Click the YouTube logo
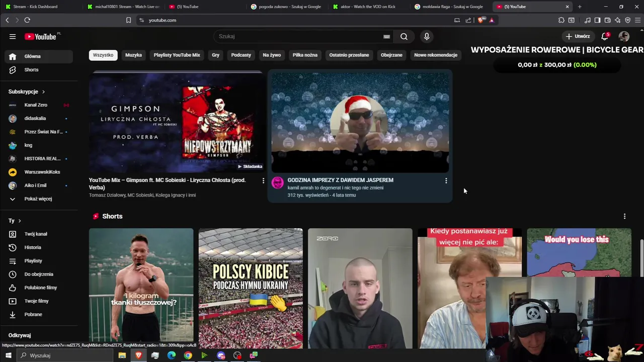644x362 pixels. [41, 36]
